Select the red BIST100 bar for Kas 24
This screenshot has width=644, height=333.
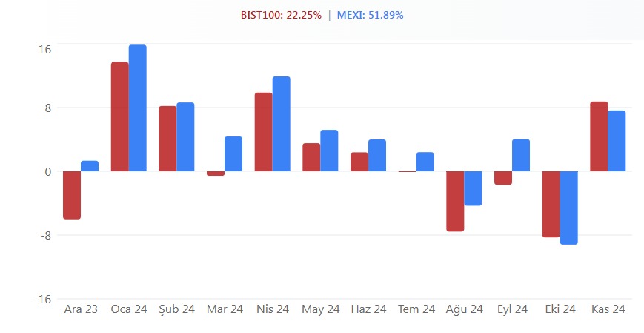point(599,136)
